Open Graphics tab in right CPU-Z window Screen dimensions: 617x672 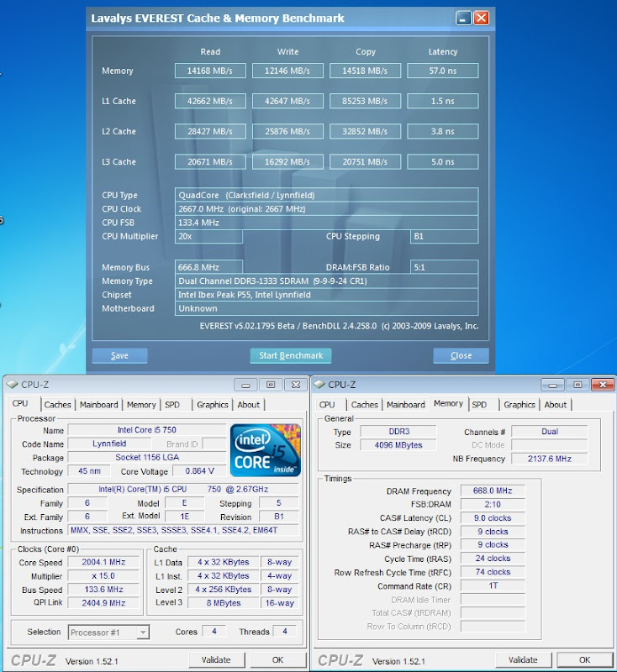click(x=519, y=405)
